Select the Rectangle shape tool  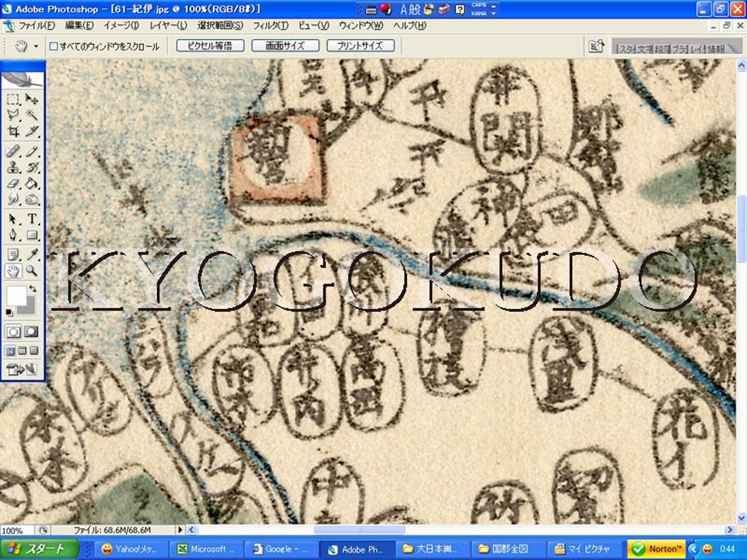[x=31, y=235]
